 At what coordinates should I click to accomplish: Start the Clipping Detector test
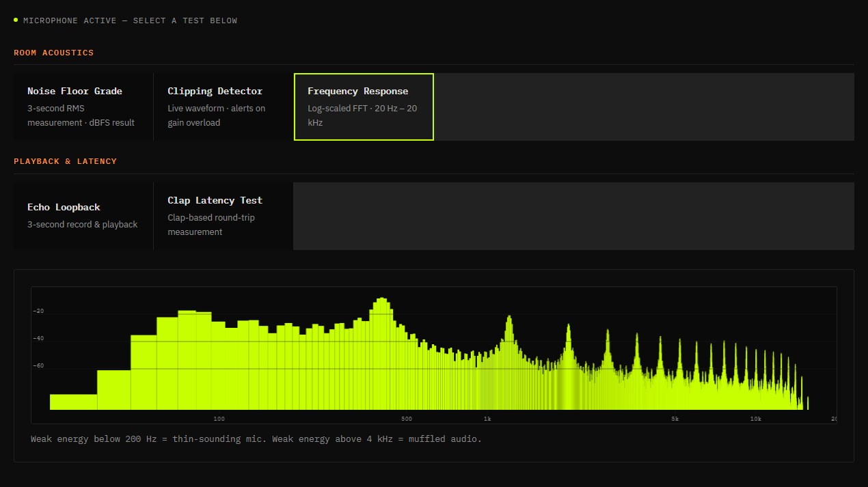tap(223, 107)
